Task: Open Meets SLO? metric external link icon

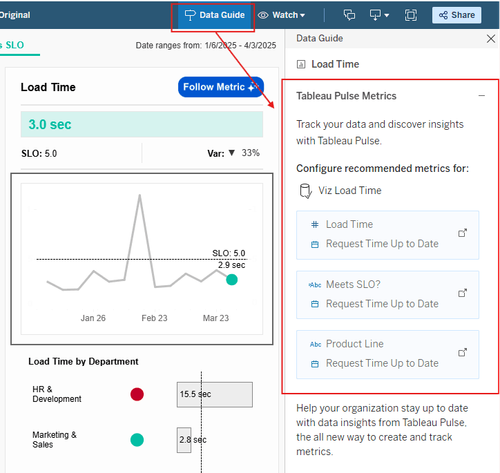Action: tap(462, 293)
